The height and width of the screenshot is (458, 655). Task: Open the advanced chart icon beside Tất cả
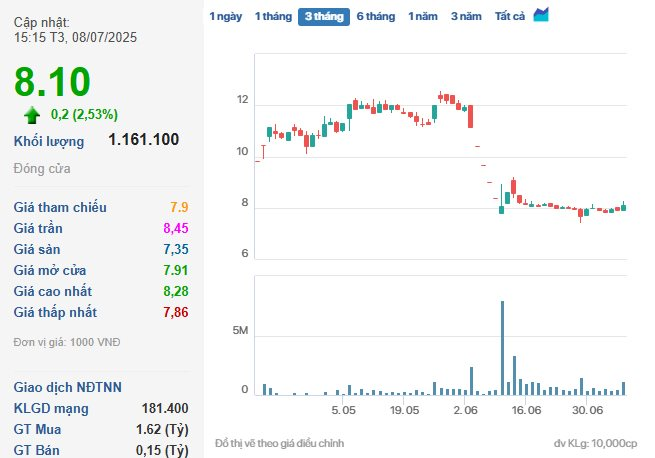tap(541, 15)
